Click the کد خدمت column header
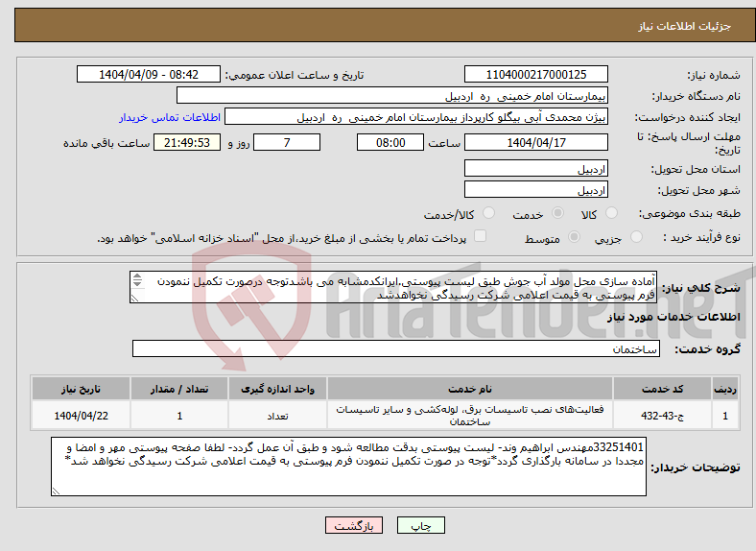The image size is (756, 551). (663, 389)
